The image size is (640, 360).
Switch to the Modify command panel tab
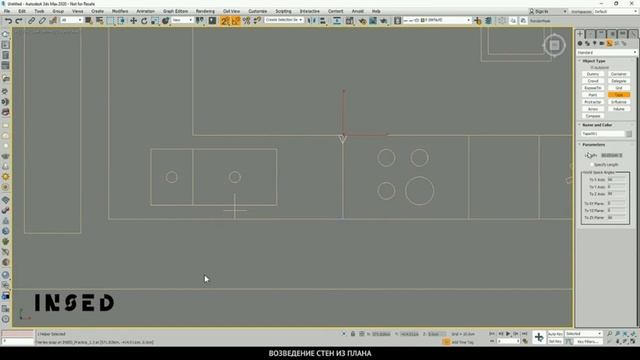pos(590,34)
